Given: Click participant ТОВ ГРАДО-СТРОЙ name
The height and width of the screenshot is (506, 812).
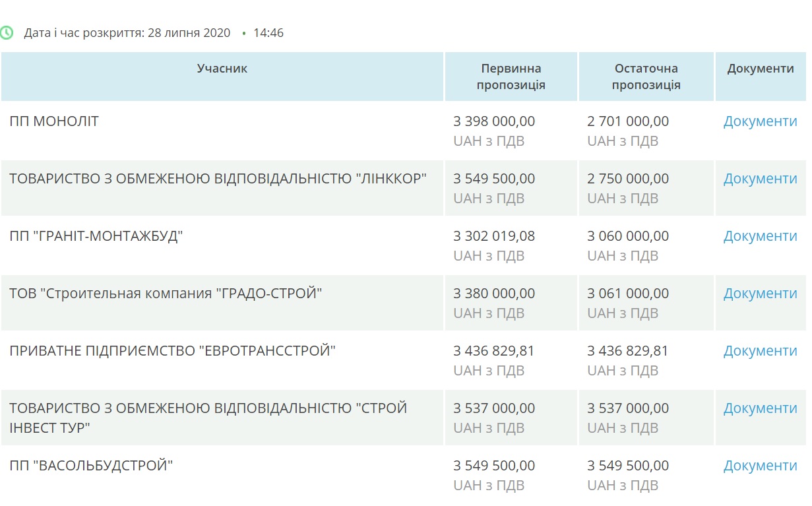Looking at the screenshot, I should click(x=166, y=294).
